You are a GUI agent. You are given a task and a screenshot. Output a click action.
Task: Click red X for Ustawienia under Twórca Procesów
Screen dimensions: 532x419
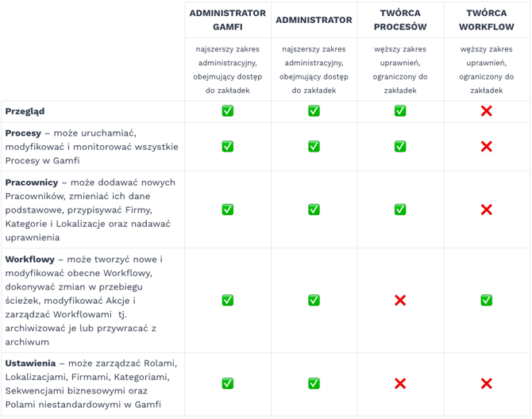(400, 383)
